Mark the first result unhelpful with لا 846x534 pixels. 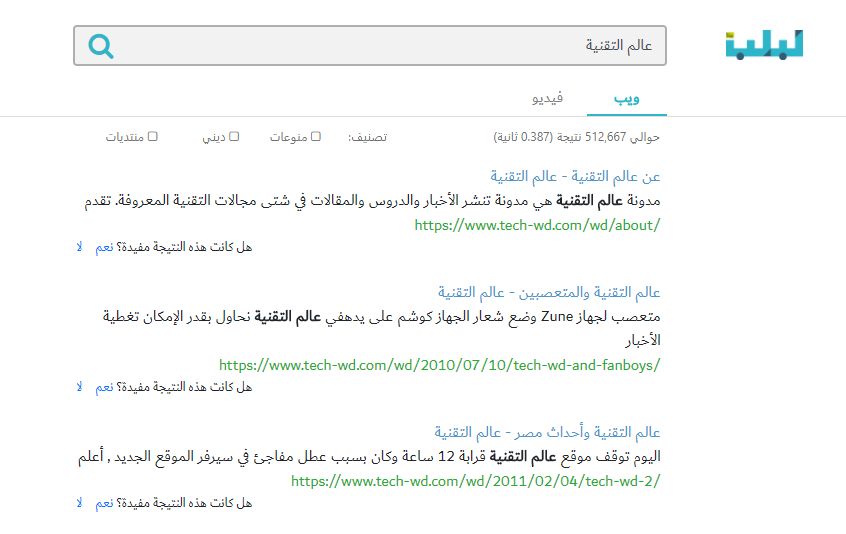80,247
